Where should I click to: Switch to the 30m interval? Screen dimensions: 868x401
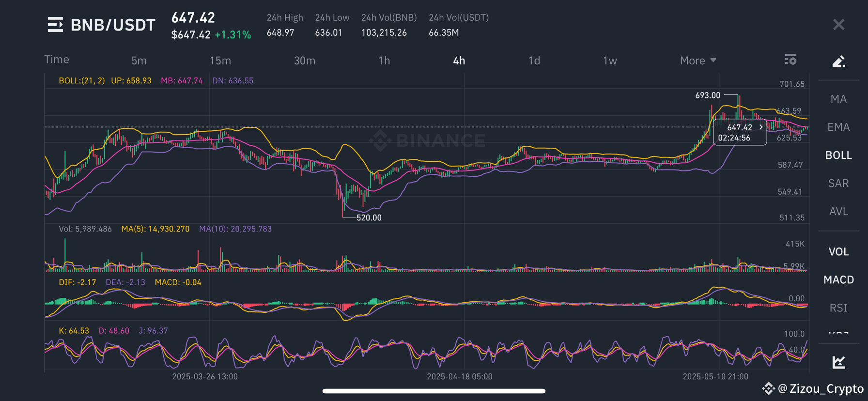click(x=305, y=61)
